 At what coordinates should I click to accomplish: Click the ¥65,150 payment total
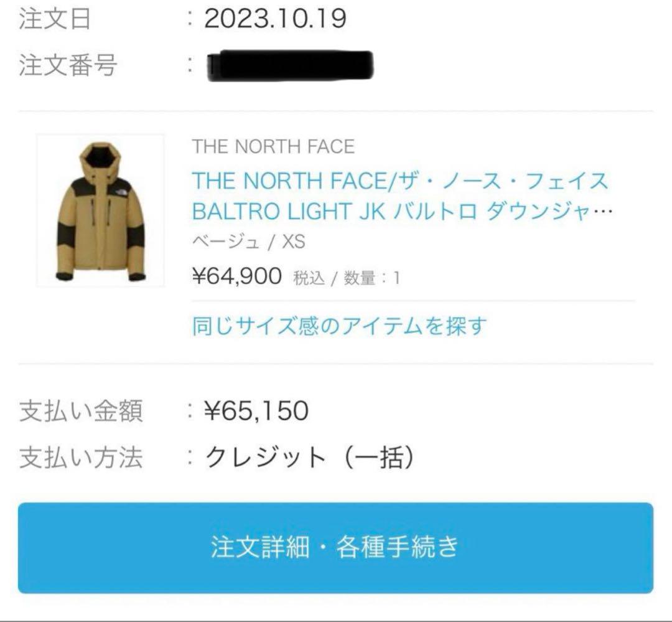256,410
